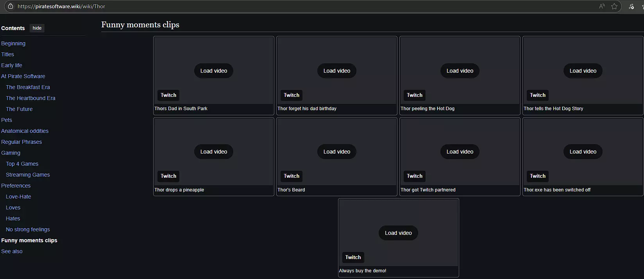Jump to Titles section
Image resolution: width=644 pixels, height=279 pixels.
7,54
